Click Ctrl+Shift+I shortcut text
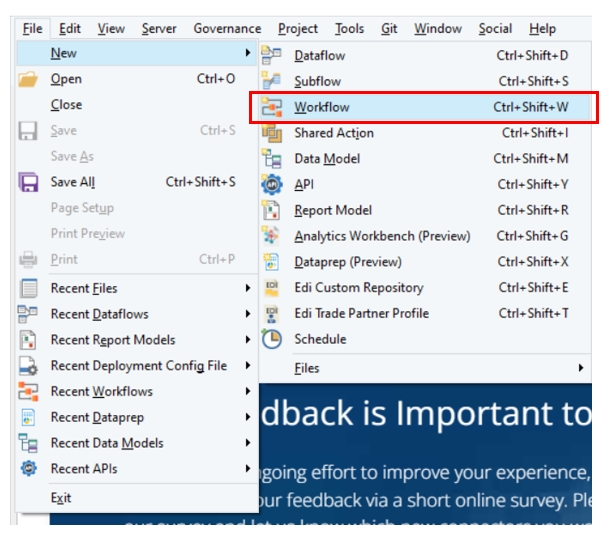Image resolution: width=613 pixels, height=542 pixels. point(535,133)
